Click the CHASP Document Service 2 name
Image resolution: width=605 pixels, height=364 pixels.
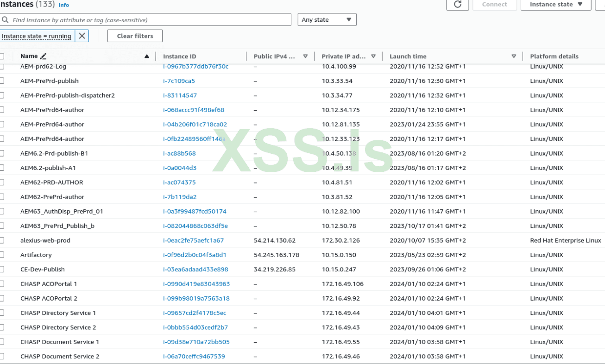pos(60,357)
